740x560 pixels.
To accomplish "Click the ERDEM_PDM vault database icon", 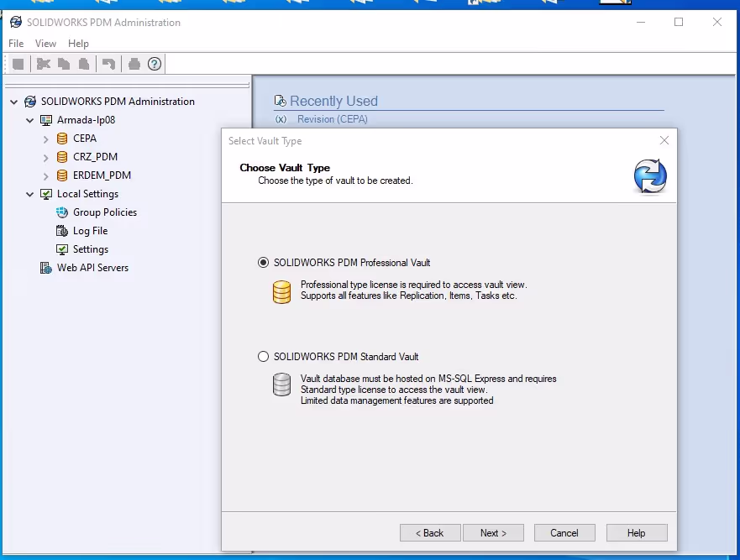I will click(x=62, y=175).
